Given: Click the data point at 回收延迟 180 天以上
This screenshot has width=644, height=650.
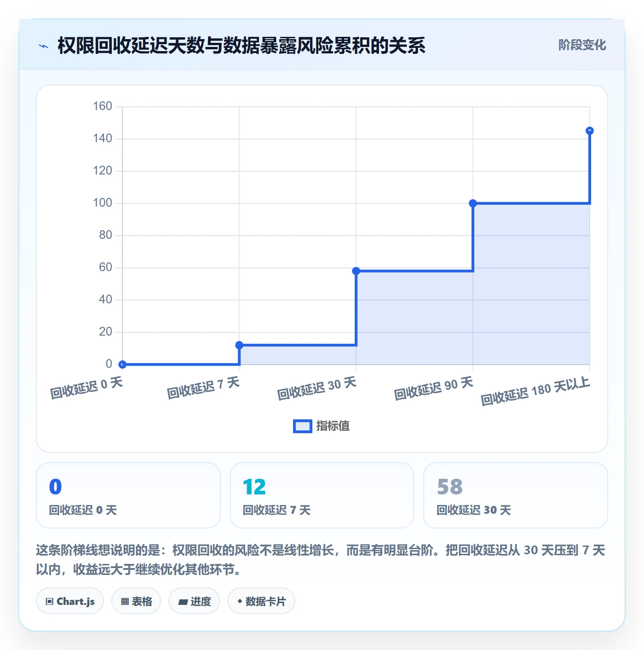Looking at the screenshot, I should click(x=590, y=131).
